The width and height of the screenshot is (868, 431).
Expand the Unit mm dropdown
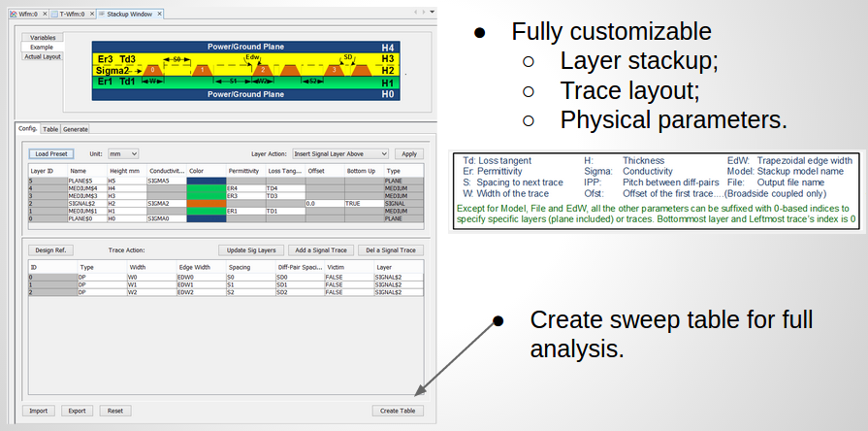coord(123,153)
